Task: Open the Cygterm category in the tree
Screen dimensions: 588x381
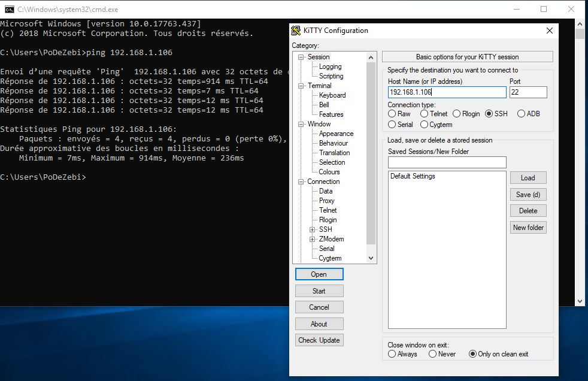Action: 330,258
